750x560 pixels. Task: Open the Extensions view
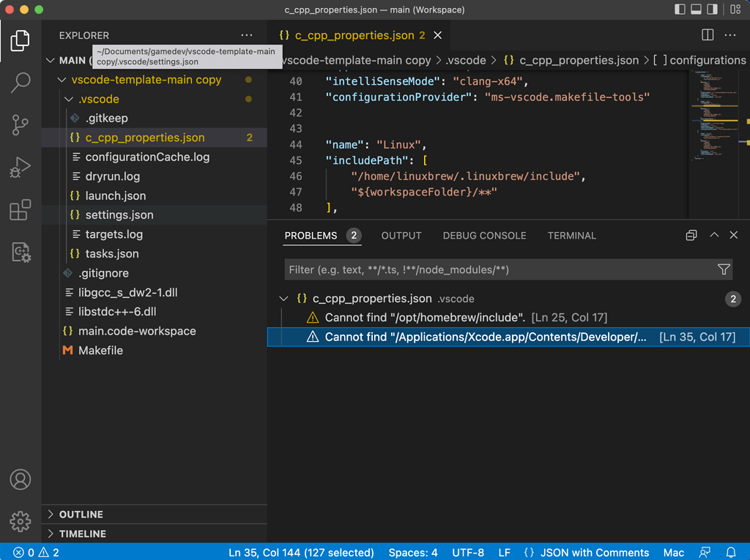click(20, 210)
